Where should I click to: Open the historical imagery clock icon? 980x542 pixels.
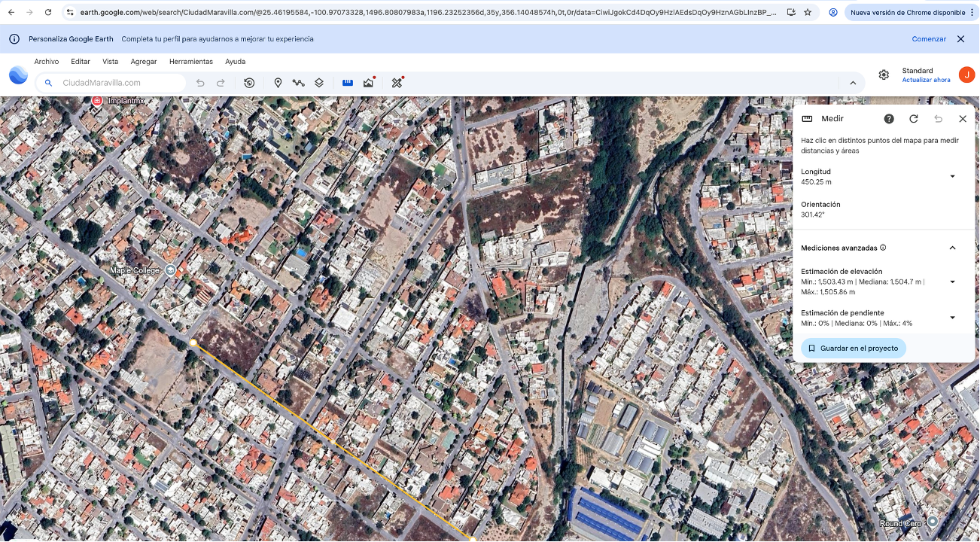click(x=249, y=83)
